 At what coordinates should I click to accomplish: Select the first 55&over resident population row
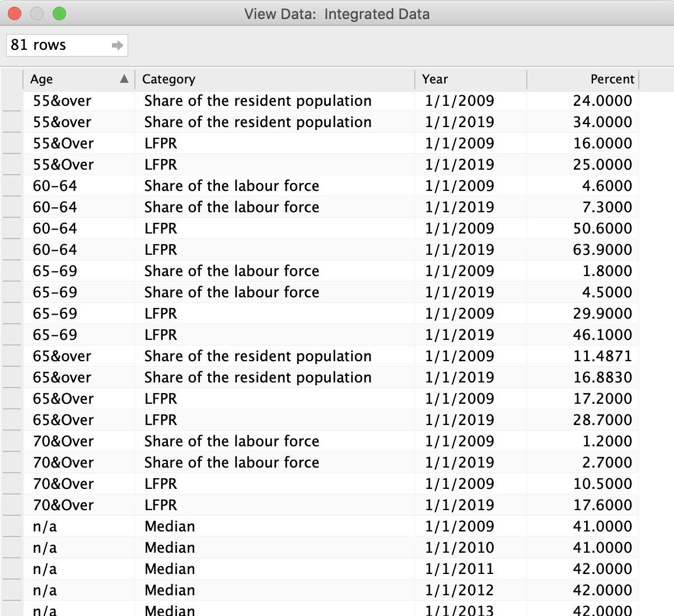[x=224, y=101]
